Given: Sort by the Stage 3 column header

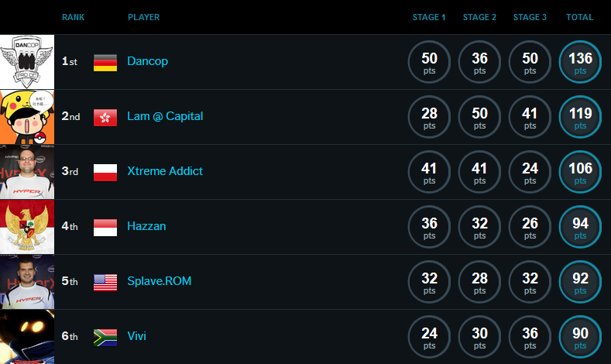Looking at the screenshot, I should (x=530, y=17).
